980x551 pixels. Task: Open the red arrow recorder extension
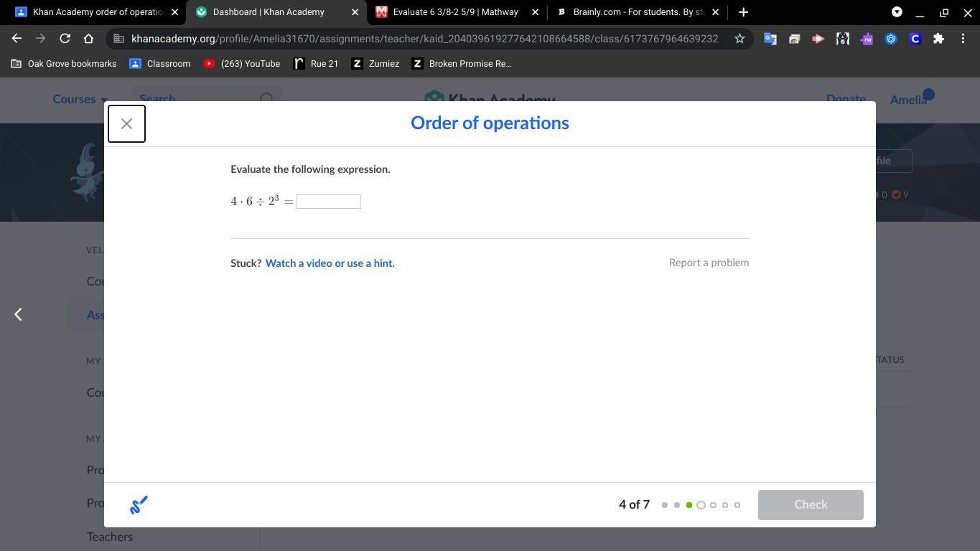click(818, 39)
